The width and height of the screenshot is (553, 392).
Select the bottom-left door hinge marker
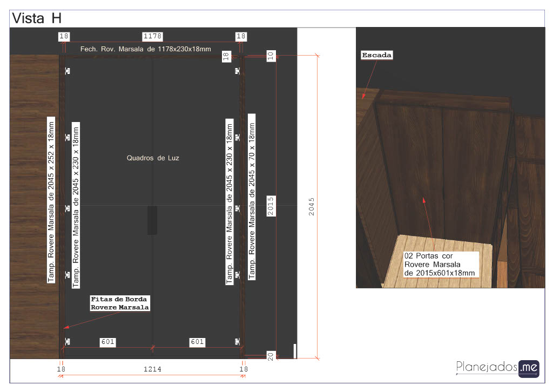coord(68,341)
